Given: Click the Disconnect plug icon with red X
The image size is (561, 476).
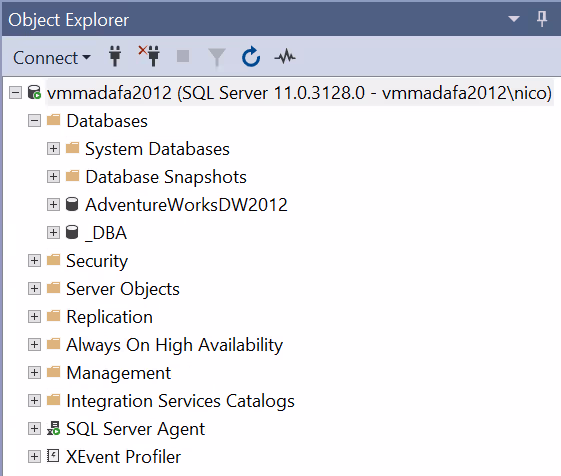Looking at the screenshot, I should [149, 56].
